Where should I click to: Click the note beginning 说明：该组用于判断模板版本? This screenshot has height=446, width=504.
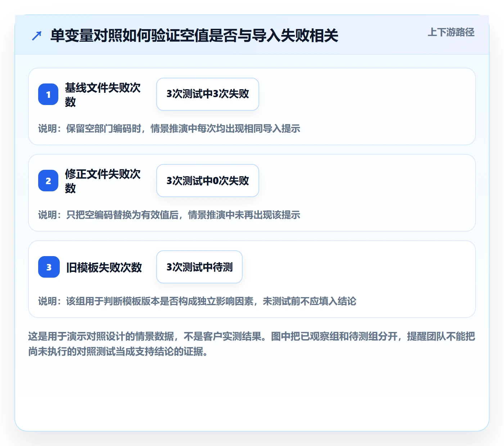click(197, 301)
